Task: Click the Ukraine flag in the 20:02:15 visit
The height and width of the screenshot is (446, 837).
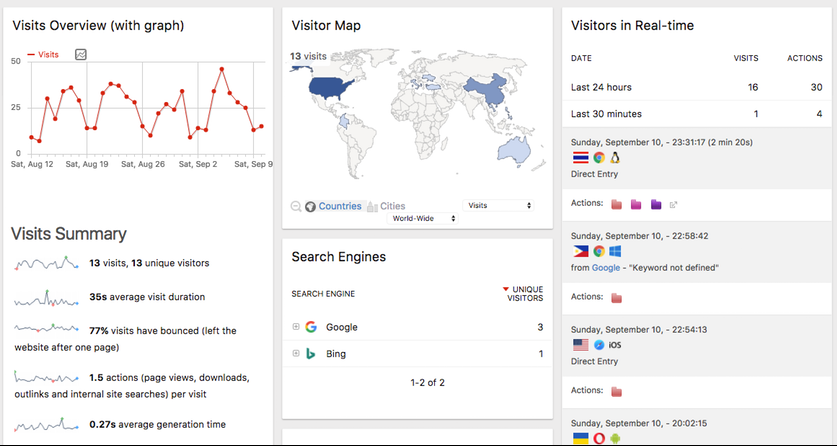Action: click(580, 439)
